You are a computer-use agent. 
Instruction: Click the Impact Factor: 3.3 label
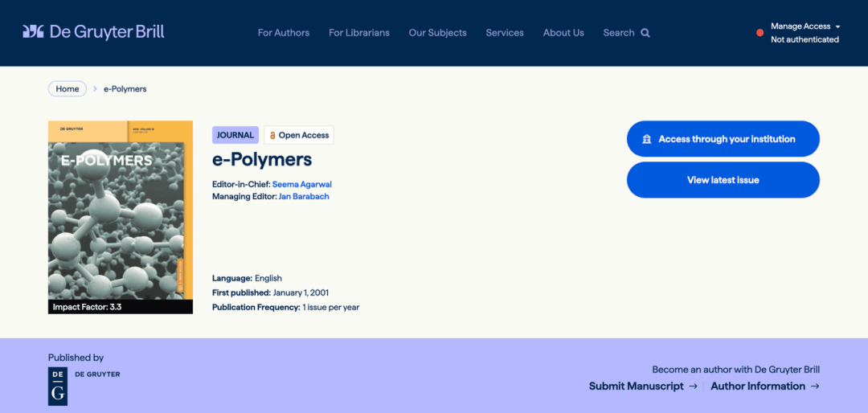87,307
